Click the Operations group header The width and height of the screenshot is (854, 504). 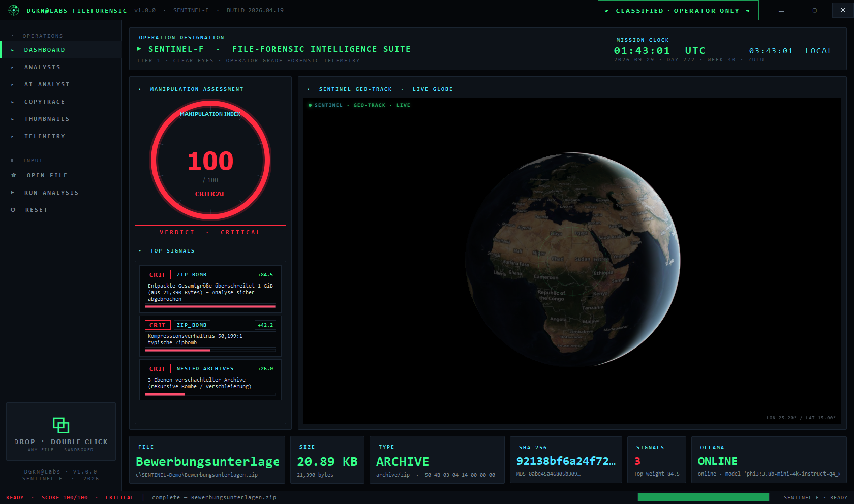(43, 36)
